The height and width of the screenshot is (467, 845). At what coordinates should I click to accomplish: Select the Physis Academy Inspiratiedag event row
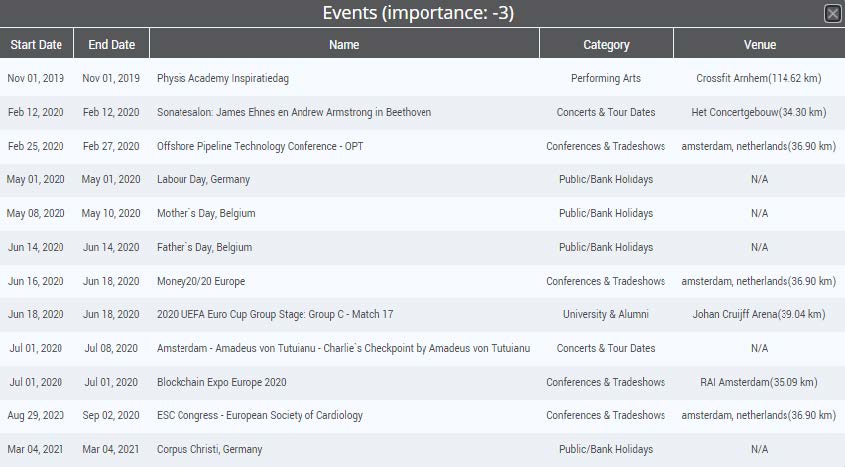(422, 78)
